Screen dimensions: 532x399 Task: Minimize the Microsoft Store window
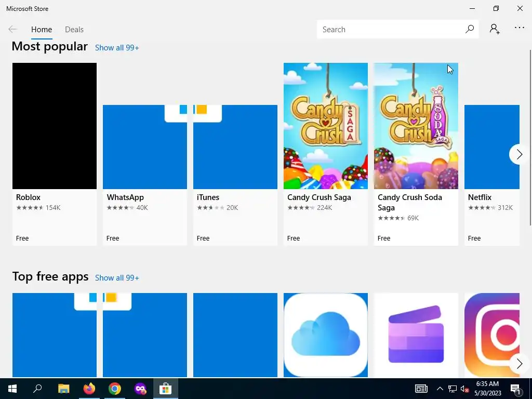click(x=472, y=8)
